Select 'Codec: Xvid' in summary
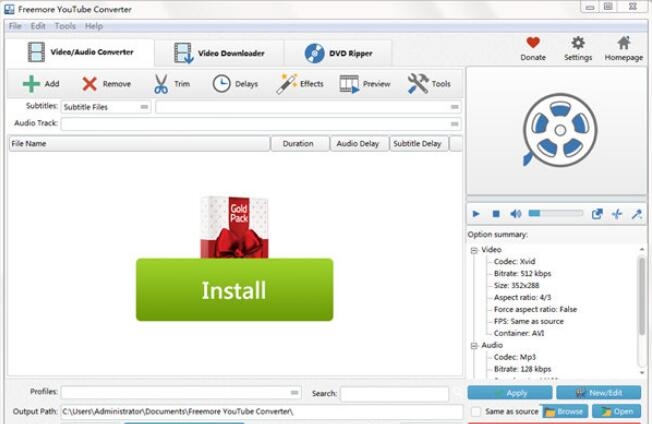Screen dimensions: 652x424 click(x=514, y=261)
